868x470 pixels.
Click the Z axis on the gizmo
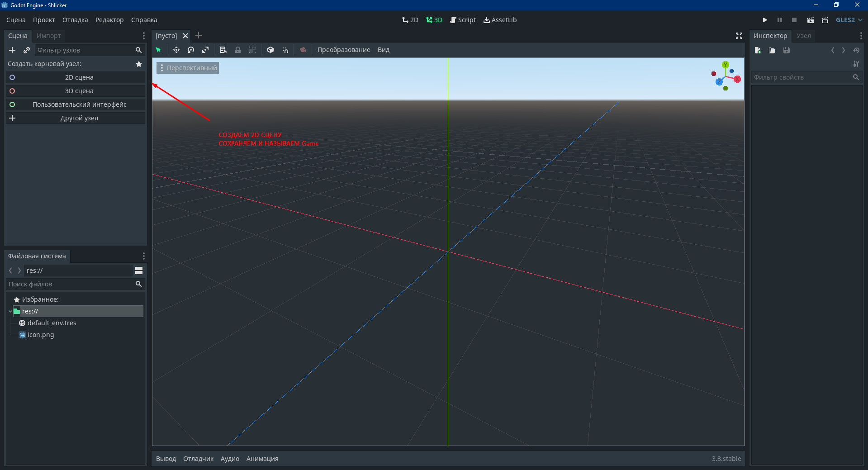pos(719,82)
